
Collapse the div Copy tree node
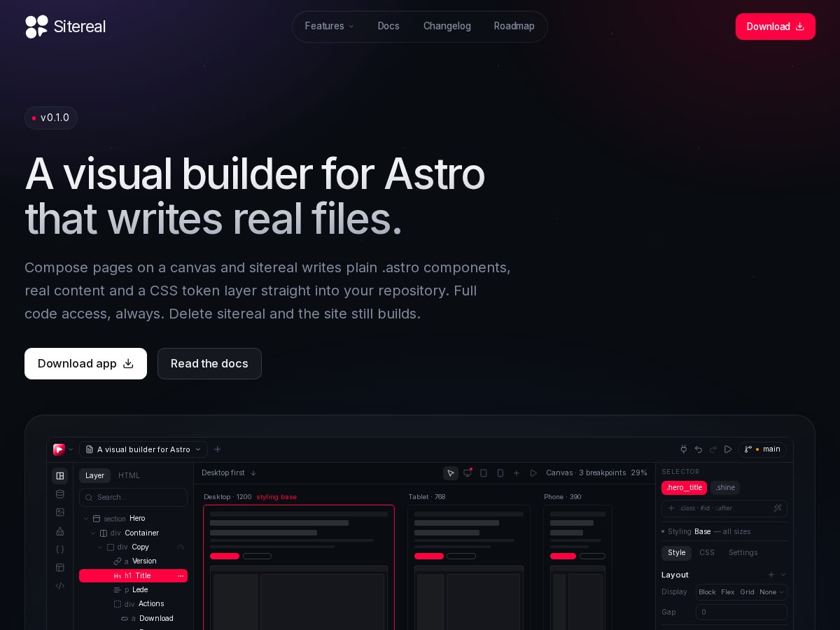100,547
